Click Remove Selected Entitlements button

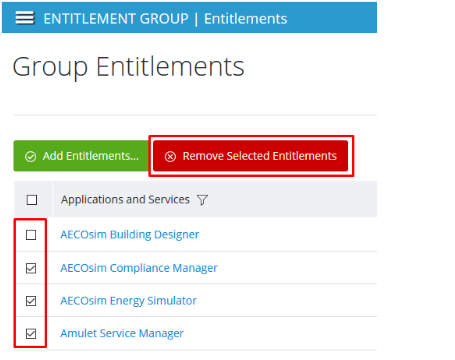click(251, 156)
